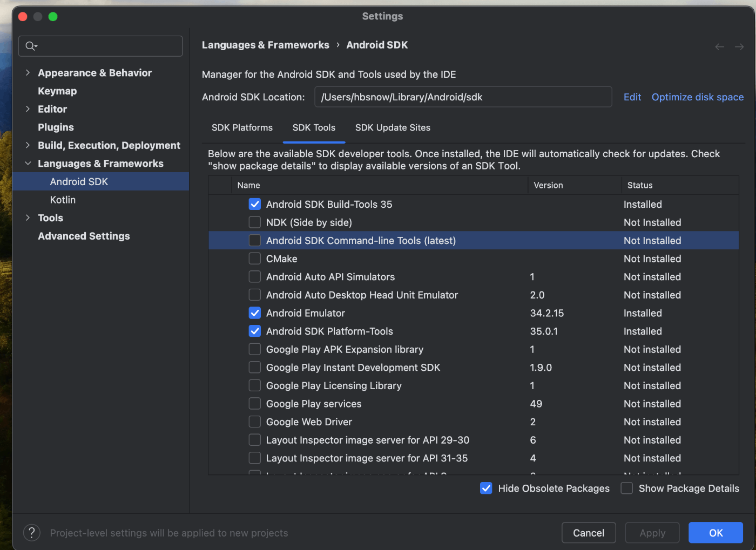
Task: Check Google Play Licensing Library checkbox
Action: pyautogui.click(x=255, y=385)
